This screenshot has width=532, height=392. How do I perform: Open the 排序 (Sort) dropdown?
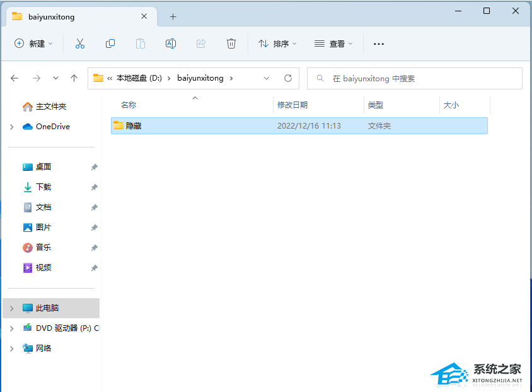tap(277, 43)
